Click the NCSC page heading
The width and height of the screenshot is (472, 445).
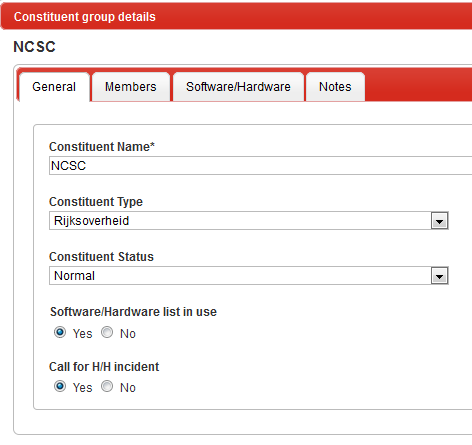(x=34, y=47)
